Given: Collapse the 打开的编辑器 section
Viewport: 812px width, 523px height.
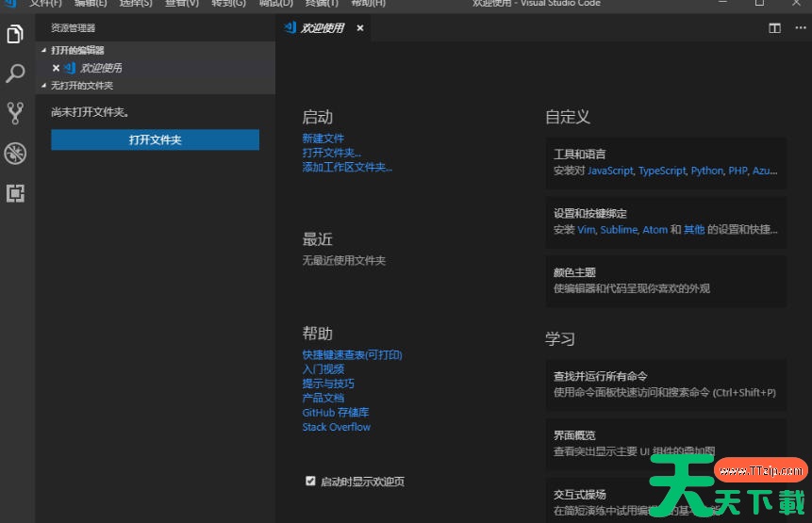Looking at the screenshot, I should click(155, 50).
